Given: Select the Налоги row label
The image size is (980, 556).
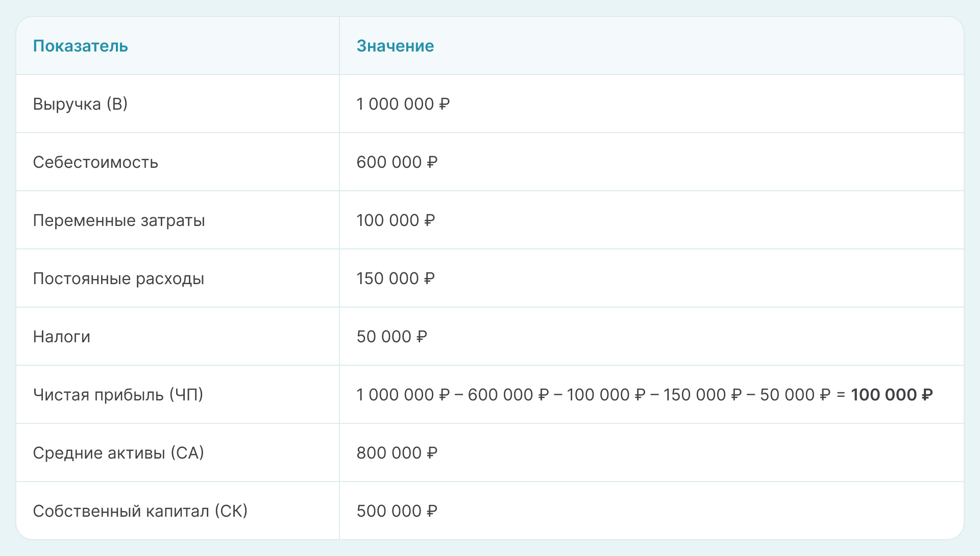Looking at the screenshot, I should click(62, 337).
